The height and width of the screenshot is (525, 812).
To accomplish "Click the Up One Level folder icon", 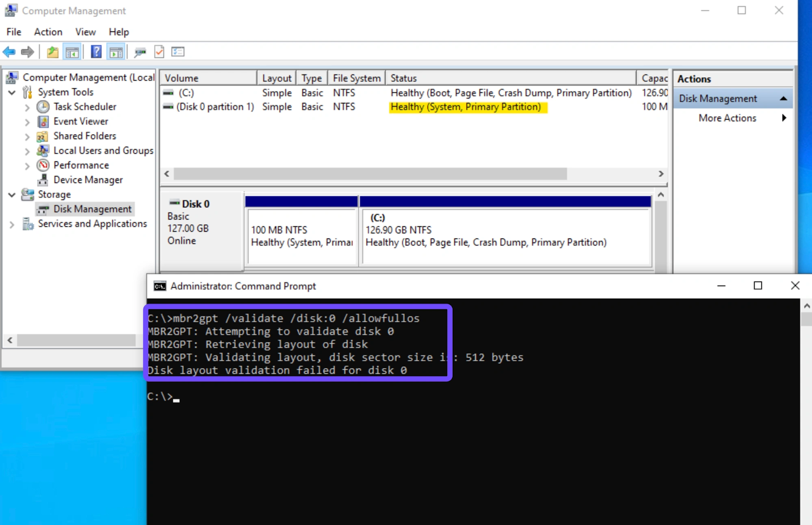I will [52, 52].
